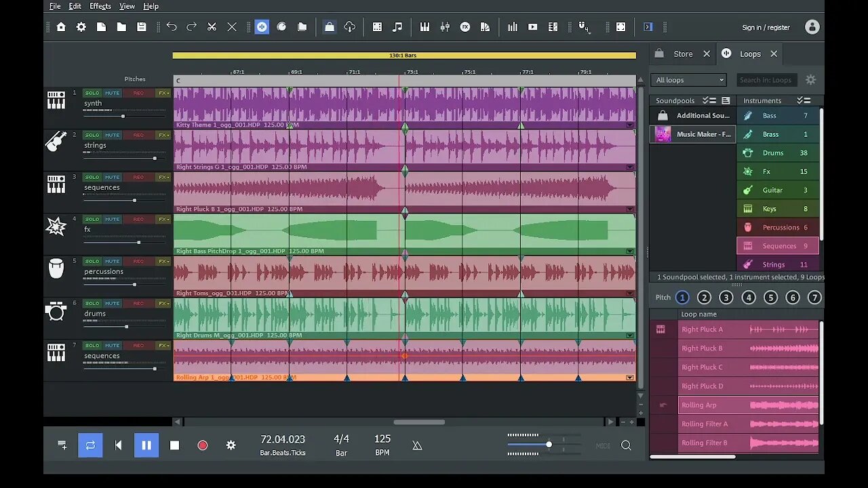868x488 pixels.
Task: Toggle loop playback button in transport
Action: click(90, 445)
